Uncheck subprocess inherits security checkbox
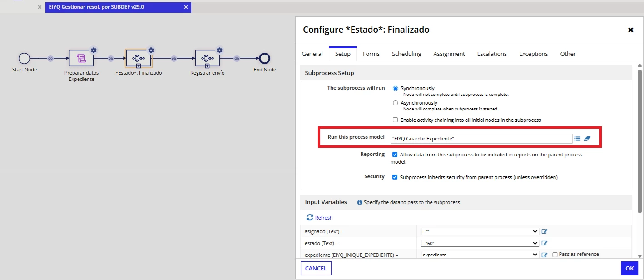This screenshot has width=644, height=280. [x=395, y=177]
